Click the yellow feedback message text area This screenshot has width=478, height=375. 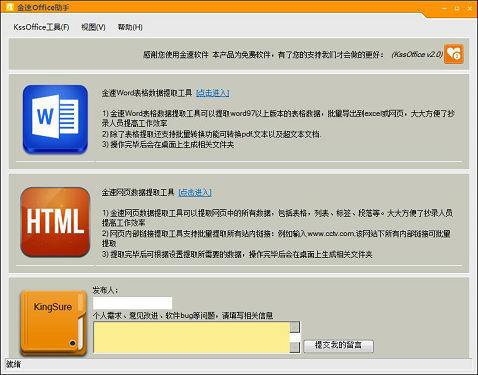point(192,337)
